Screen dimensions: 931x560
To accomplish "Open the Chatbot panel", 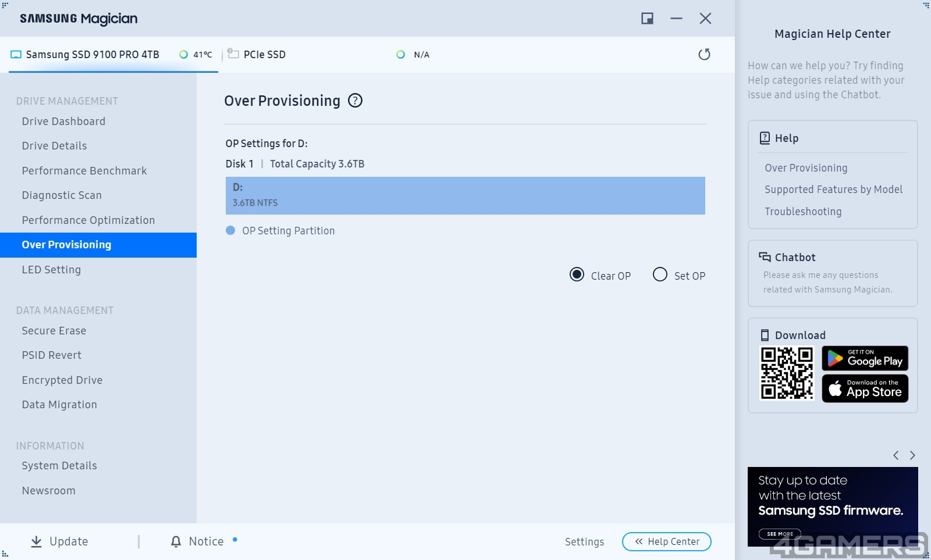I will click(833, 273).
